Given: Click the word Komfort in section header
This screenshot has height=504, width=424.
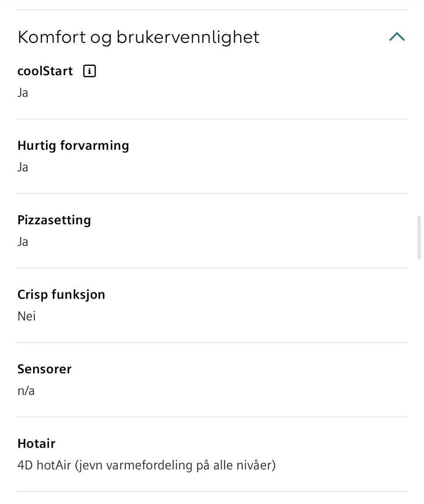Looking at the screenshot, I should tap(52, 37).
